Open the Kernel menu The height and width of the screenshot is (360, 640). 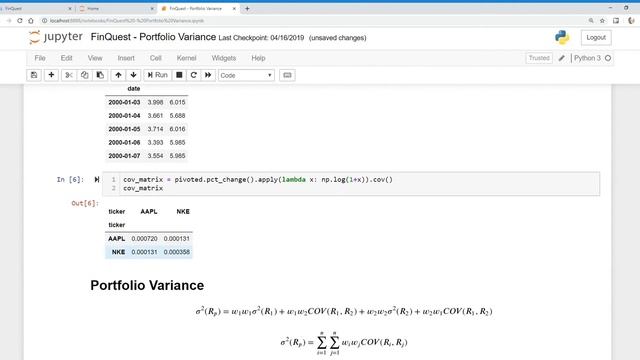coord(187,58)
